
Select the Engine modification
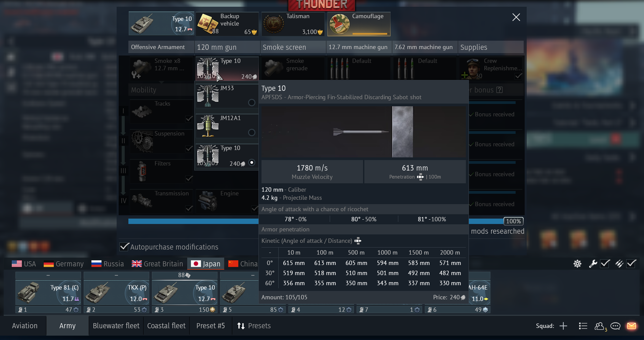pos(227,201)
